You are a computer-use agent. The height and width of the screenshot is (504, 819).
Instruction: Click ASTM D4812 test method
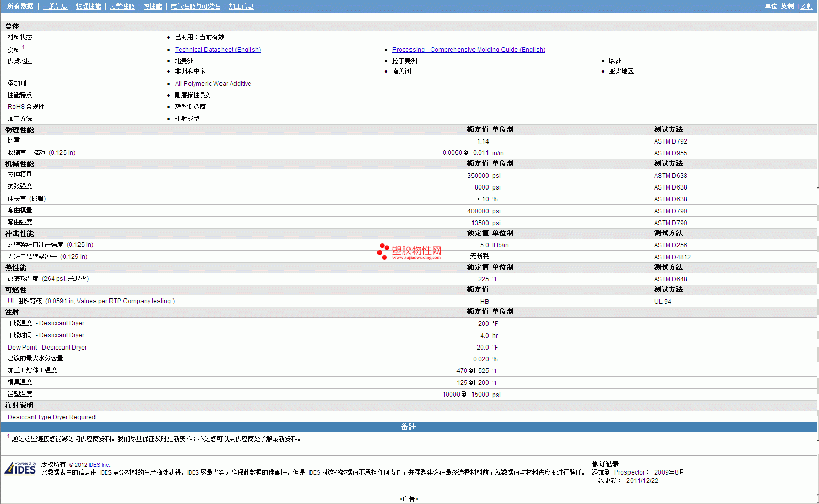click(672, 257)
